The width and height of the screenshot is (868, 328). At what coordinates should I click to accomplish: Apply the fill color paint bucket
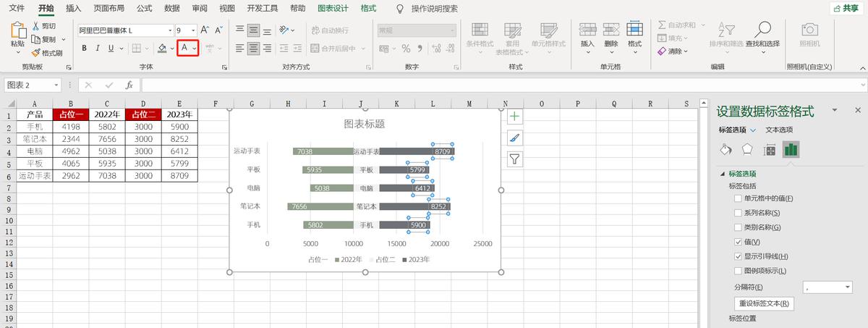(162, 49)
